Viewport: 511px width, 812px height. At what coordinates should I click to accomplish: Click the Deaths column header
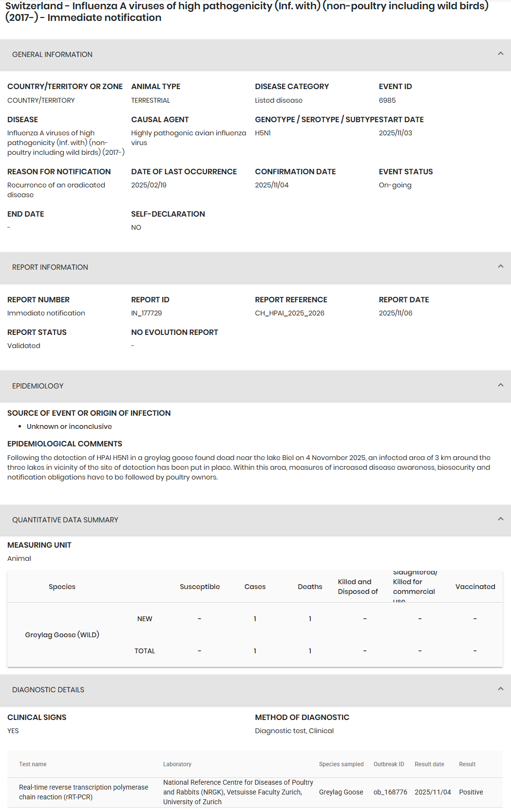(310, 587)
